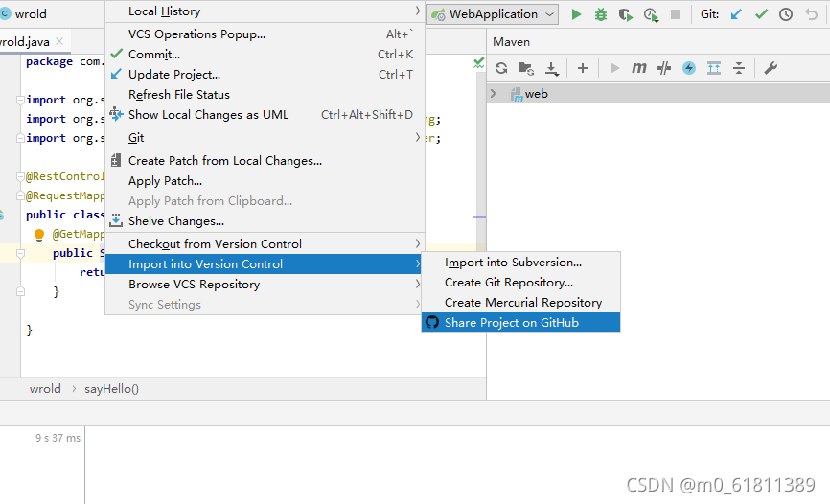The image size is (830, 504).
Task: Click Create Mercurial Repository
Action: click(x=520, y=303)
